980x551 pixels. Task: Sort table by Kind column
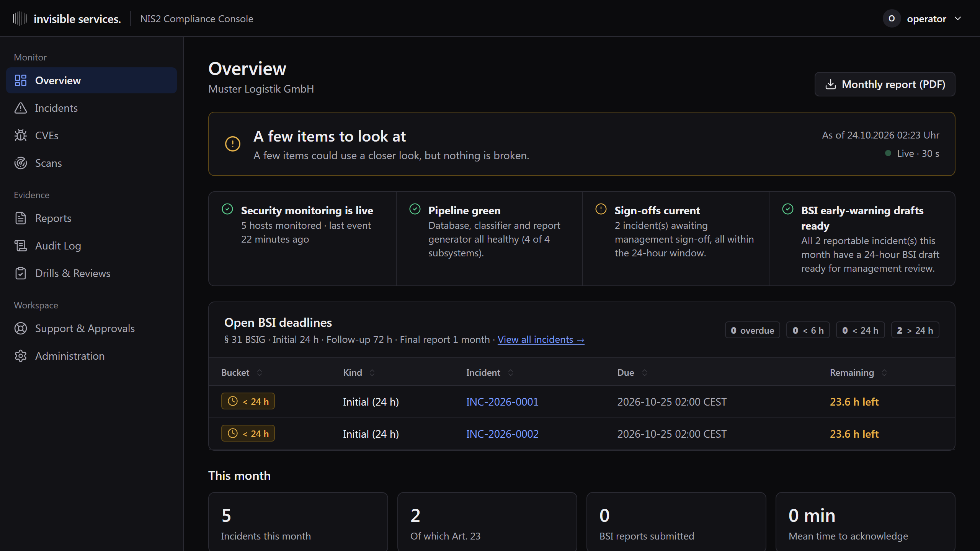tap(359, 372)
